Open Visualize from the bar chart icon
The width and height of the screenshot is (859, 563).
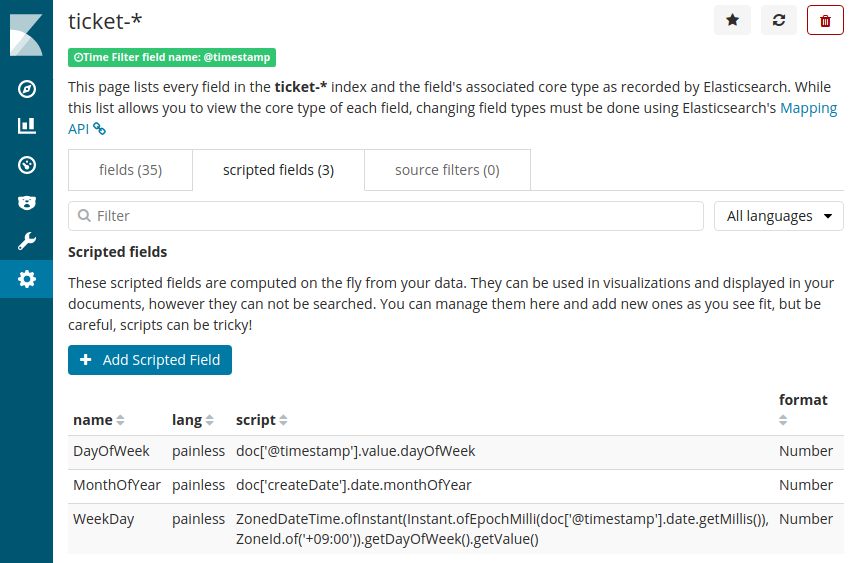tap(27, 126)
